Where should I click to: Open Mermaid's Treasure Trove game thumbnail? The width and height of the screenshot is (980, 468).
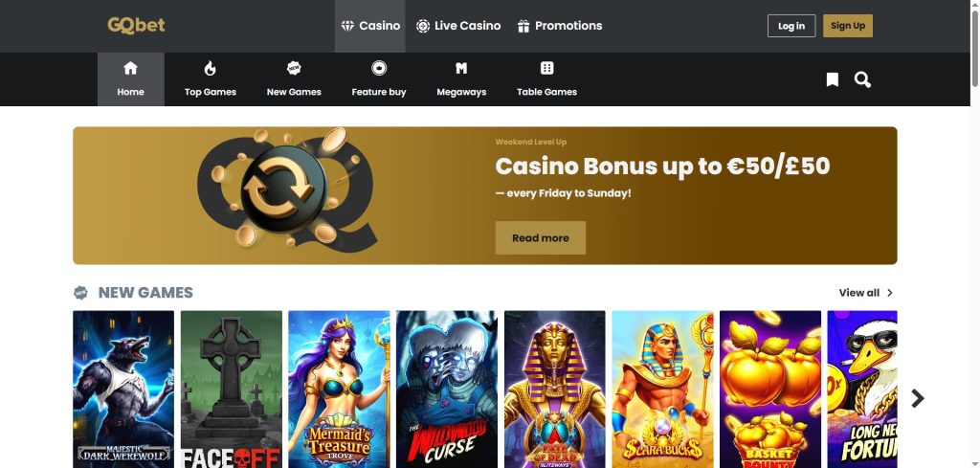click(339, 390)
